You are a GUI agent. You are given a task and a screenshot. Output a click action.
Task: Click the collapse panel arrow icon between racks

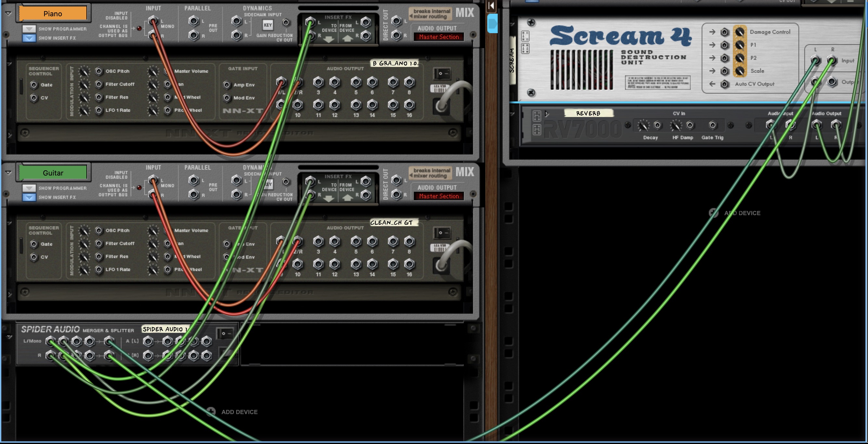coord(491,6)
